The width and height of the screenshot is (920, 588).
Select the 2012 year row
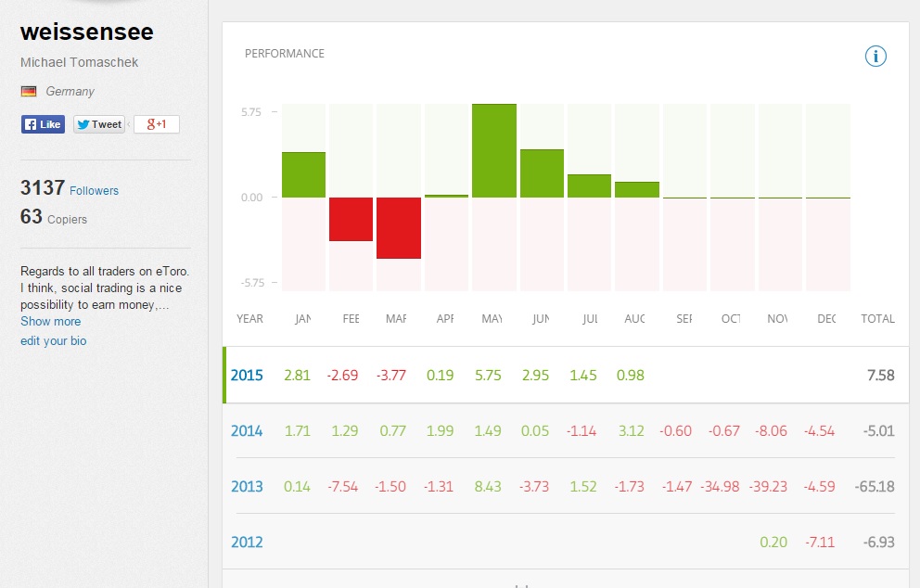(247, 543)
